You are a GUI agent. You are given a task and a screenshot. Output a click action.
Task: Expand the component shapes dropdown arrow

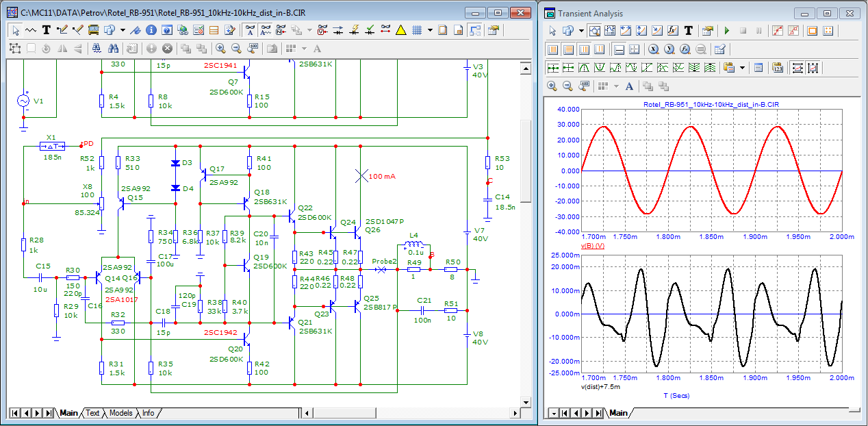pos(123,30)
